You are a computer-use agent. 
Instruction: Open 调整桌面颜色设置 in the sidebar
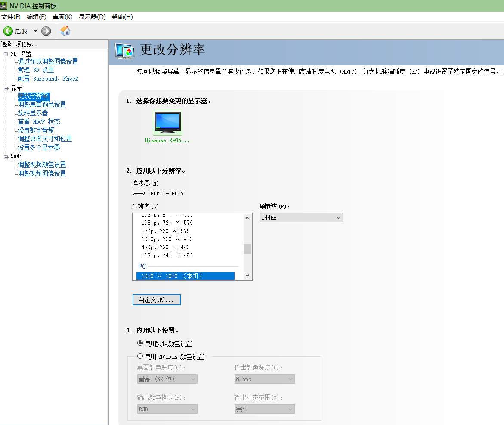[x=42, y=104]
